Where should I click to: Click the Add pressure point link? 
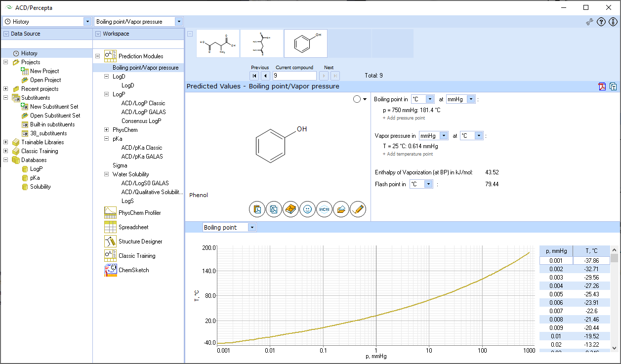coord(404,118)
